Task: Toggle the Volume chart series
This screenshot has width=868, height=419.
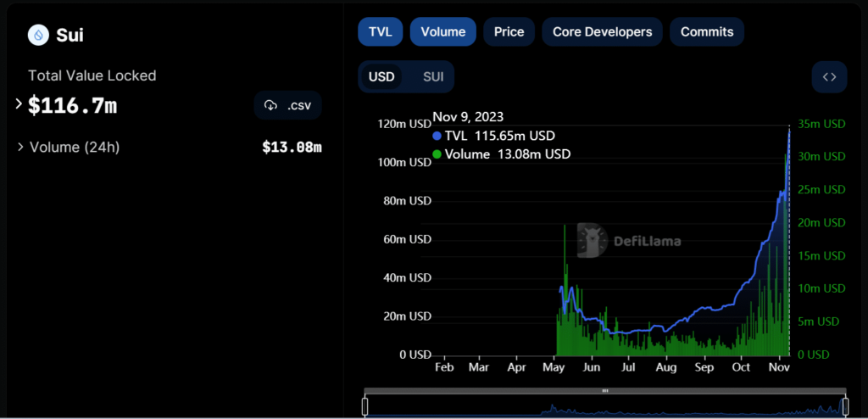Action: click(x=442, y=32)
